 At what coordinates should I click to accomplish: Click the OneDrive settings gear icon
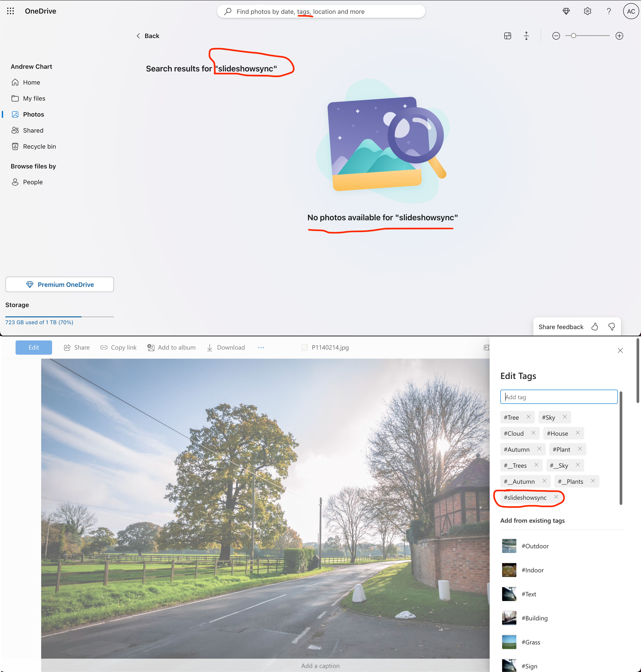tap(587, 11)
